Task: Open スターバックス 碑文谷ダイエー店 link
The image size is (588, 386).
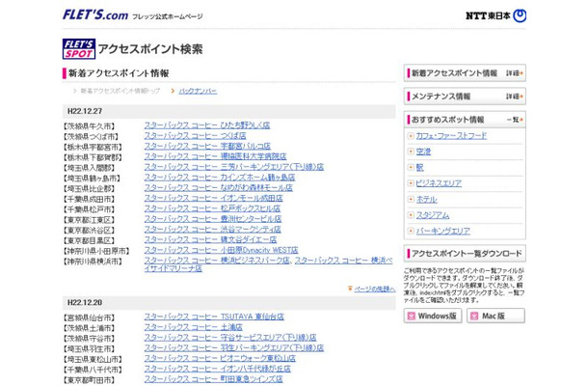Action: click(210, 239)
